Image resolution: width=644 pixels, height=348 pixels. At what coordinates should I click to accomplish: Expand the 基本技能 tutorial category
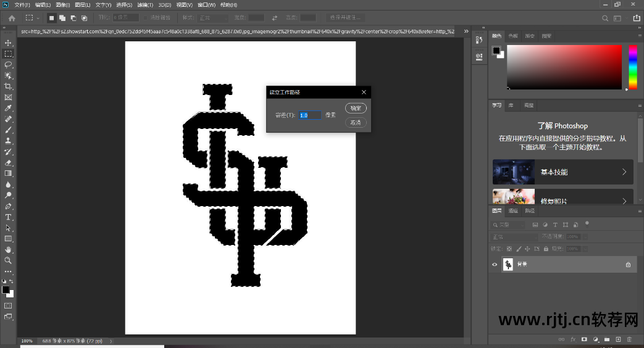click(x=562, y=172)
